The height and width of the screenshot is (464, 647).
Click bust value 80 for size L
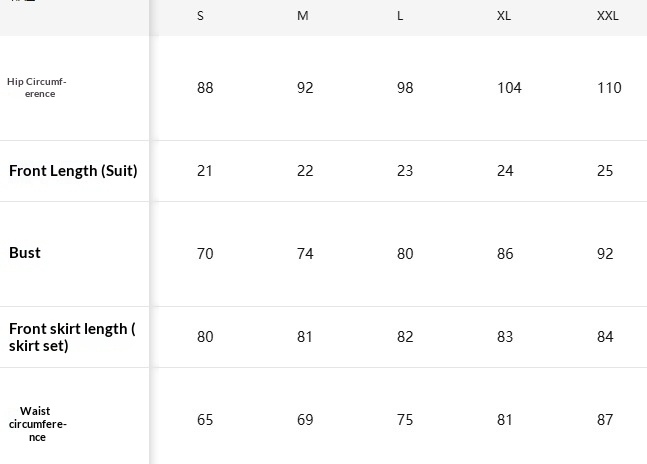click(405, 254)
